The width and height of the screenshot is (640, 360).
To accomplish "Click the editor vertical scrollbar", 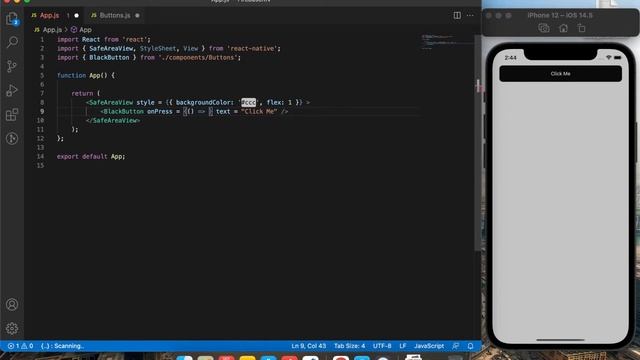I will (x=478, y=143).
